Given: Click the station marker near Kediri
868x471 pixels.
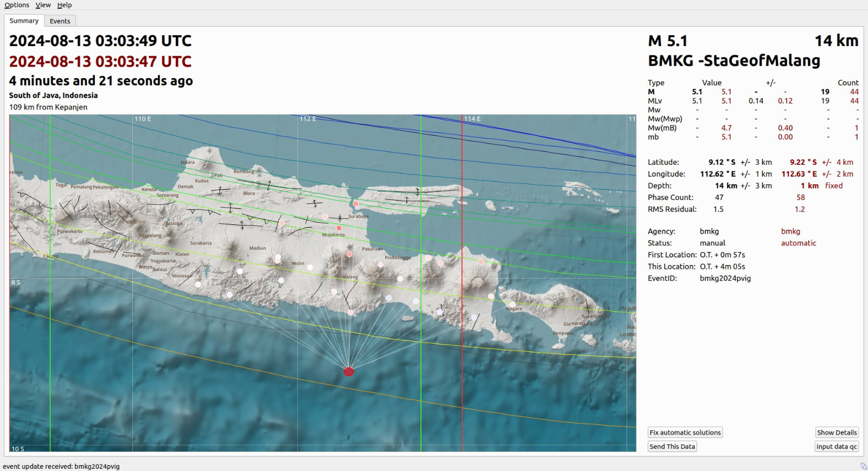Looking at the screenshot, I should (310, 267).
